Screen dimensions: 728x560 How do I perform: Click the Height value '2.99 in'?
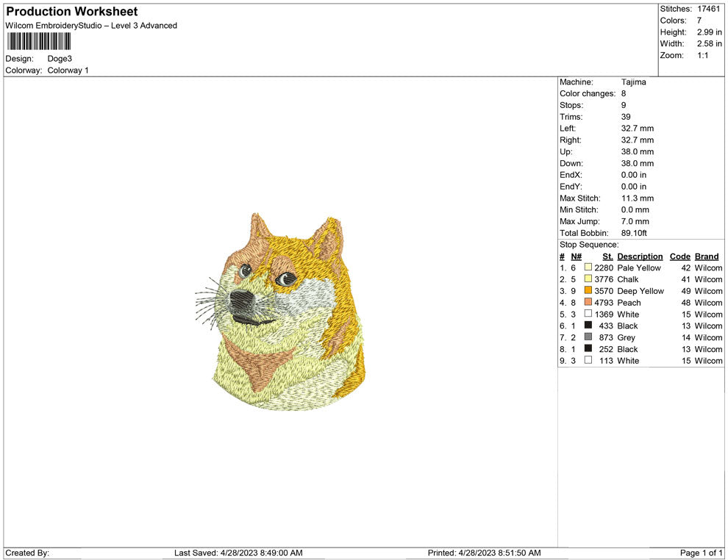tap(710, 32)
